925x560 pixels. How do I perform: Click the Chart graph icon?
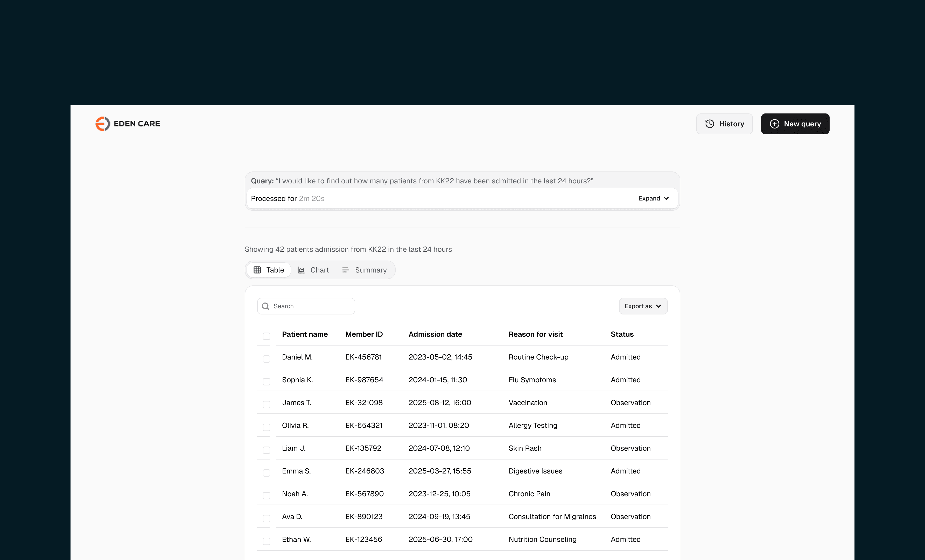(301, 270)
